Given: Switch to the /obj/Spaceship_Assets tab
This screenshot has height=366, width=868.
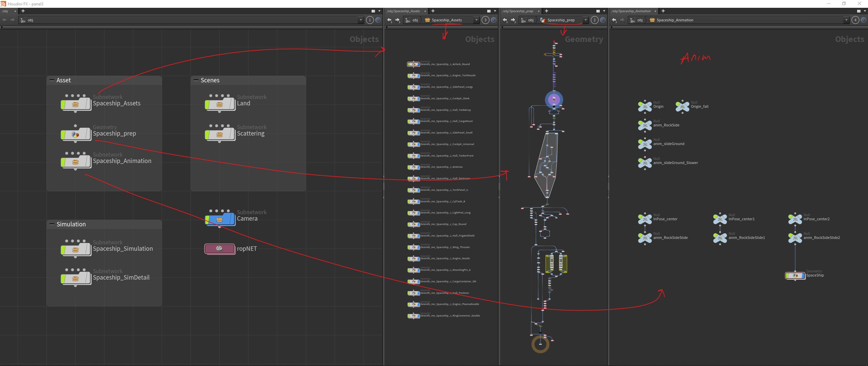Looking at the screenshot, I should pyautogui.click(x=403, y=11).
